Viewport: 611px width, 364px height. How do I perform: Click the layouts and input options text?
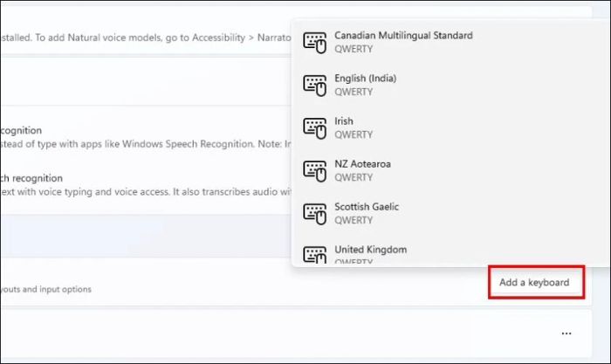45,289
